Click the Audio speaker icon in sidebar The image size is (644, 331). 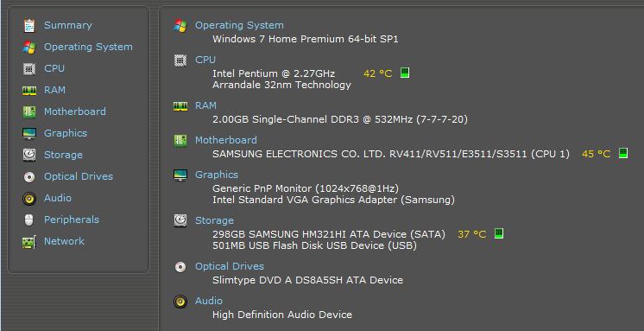click(29, 199)
